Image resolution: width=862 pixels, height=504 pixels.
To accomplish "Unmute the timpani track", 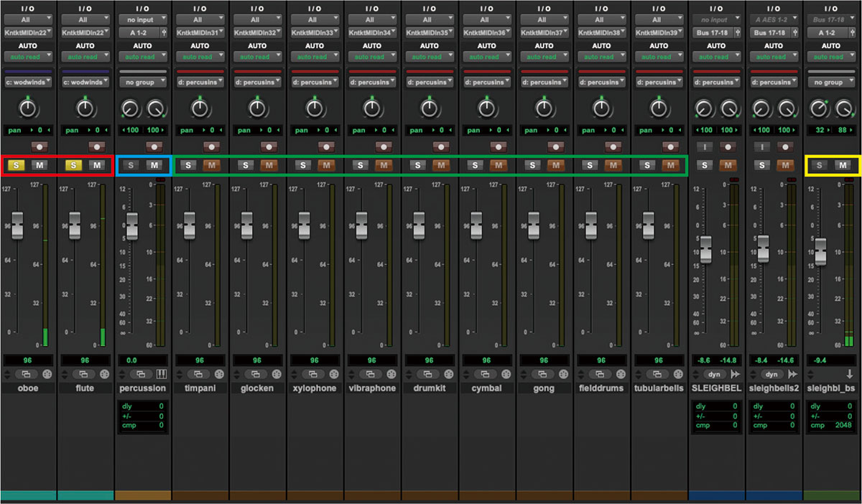I will tap(211, 165).
